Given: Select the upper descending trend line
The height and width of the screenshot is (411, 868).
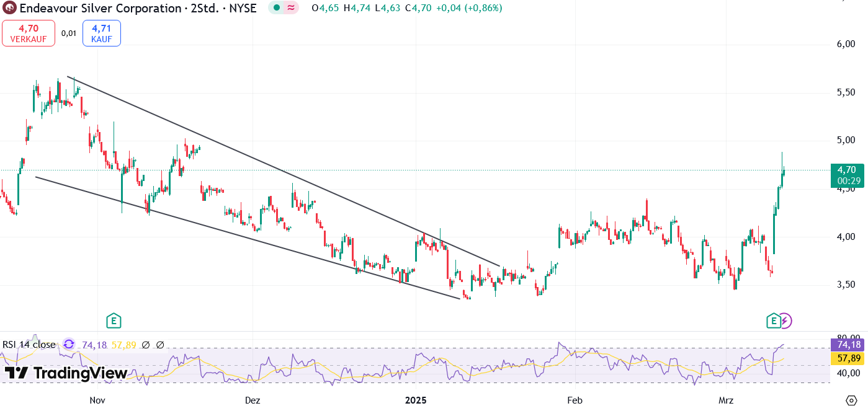Looking at the screenshot, I should pyautogui.click(x=283, y=170).
